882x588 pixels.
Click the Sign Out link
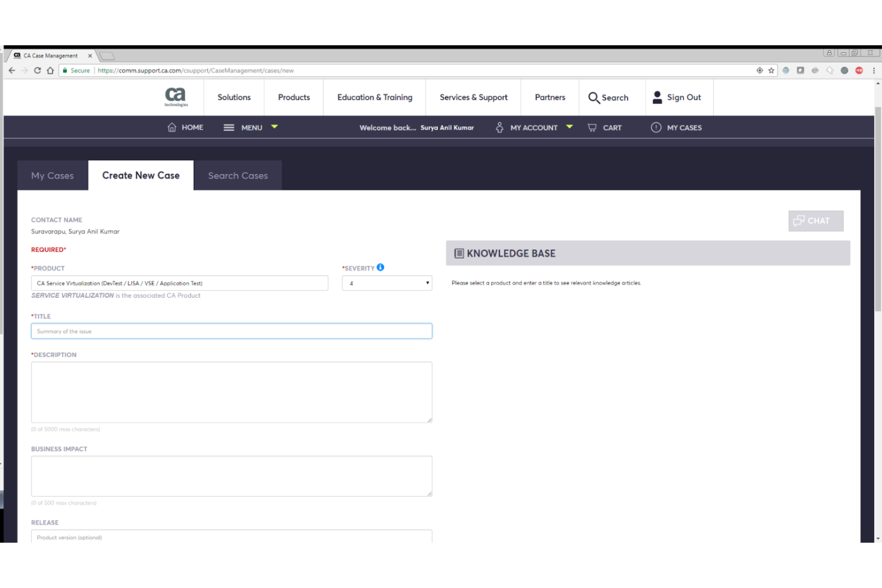[x=683, y=97]
